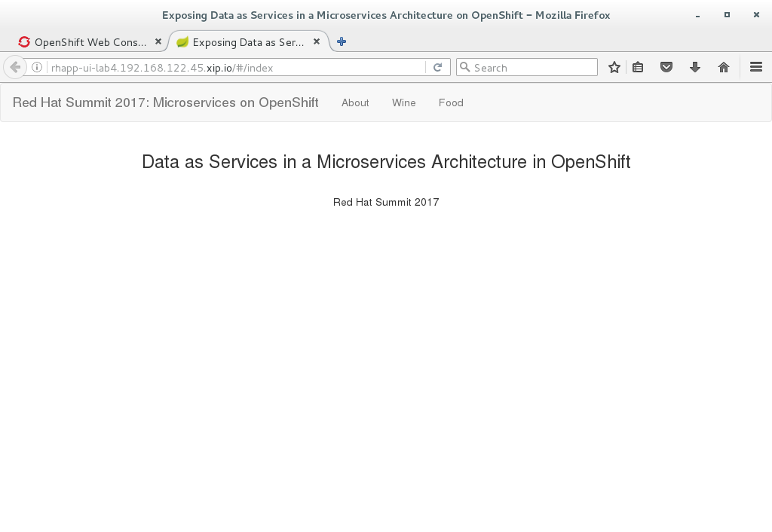
Task: Open the site information icon in address bar
Action: pyautogui.click(x=37, y=67)
